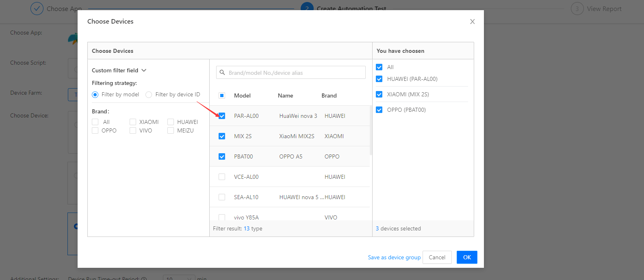Click View Report step in background page

[x=596, y=9]
